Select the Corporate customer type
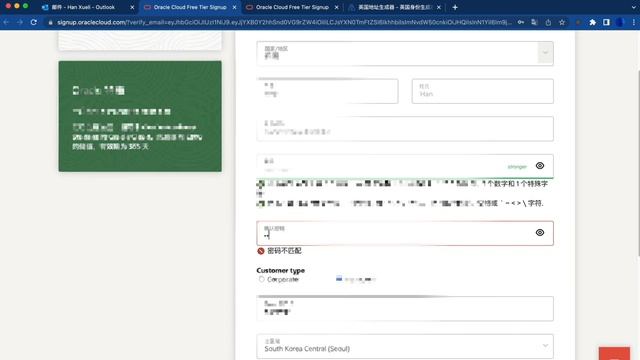Image resolution: width=640 pixels, height=360 pixels. tap(262, 279)
